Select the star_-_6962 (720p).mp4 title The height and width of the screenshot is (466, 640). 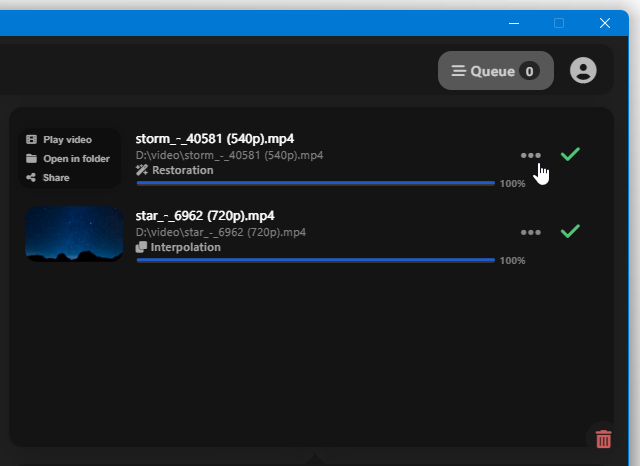205,215
